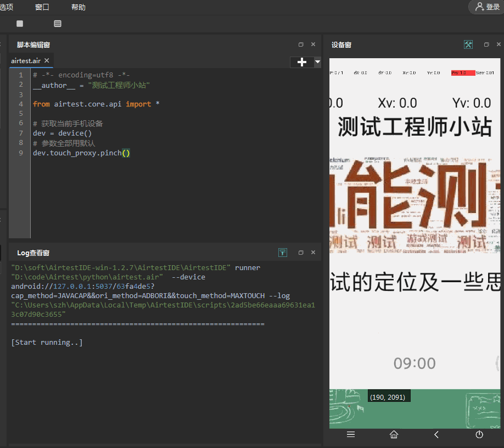Image resolution: width=504 pixels, height=448 pixels.
Task: Open the Log filter icon
Action: click(x=283, y=253)
